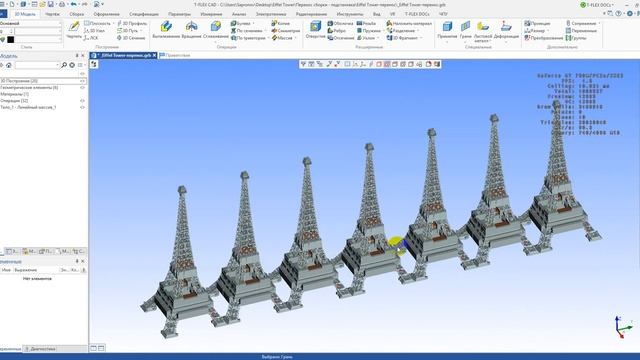
Task: Click the coordinate axes triad in viewport
Action: point(623,327)
